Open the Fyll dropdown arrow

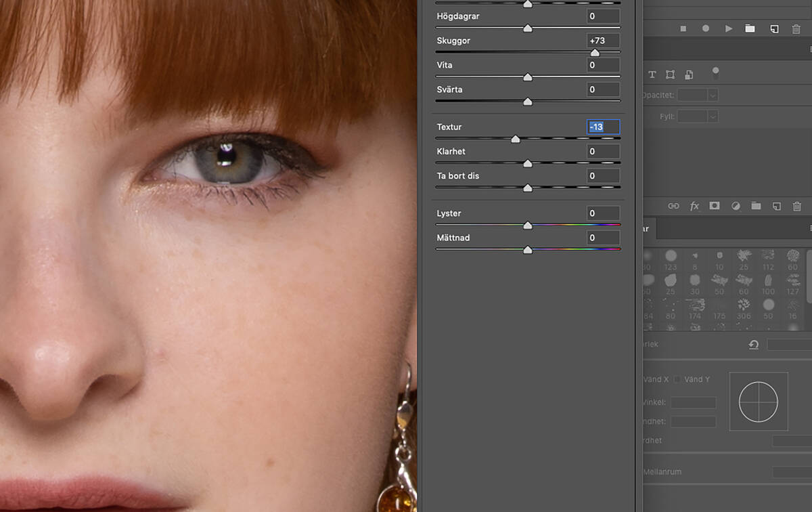coord(713,117)
